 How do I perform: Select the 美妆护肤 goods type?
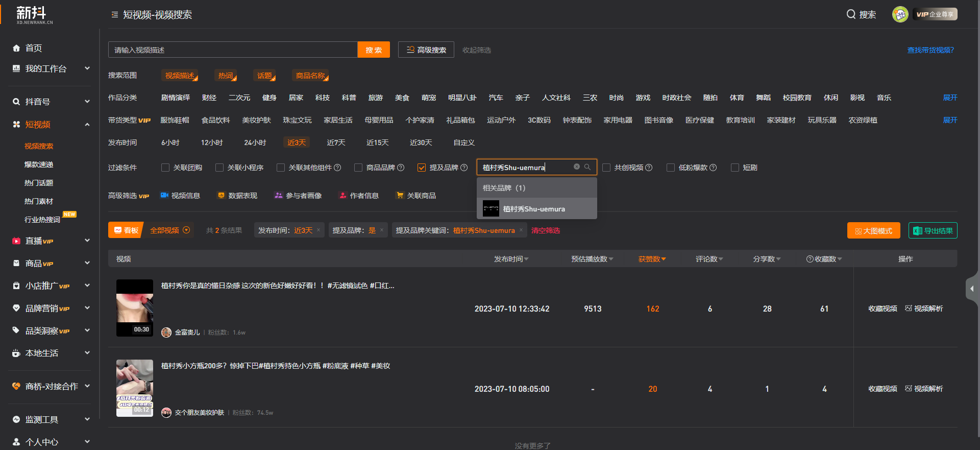coord(256,120)
